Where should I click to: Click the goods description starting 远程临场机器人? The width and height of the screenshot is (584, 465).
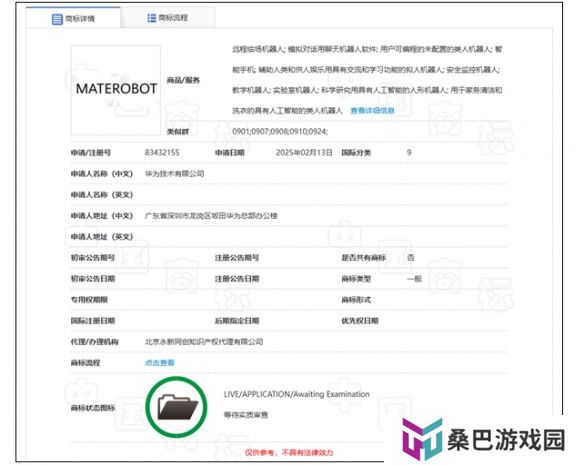[367, 80]
